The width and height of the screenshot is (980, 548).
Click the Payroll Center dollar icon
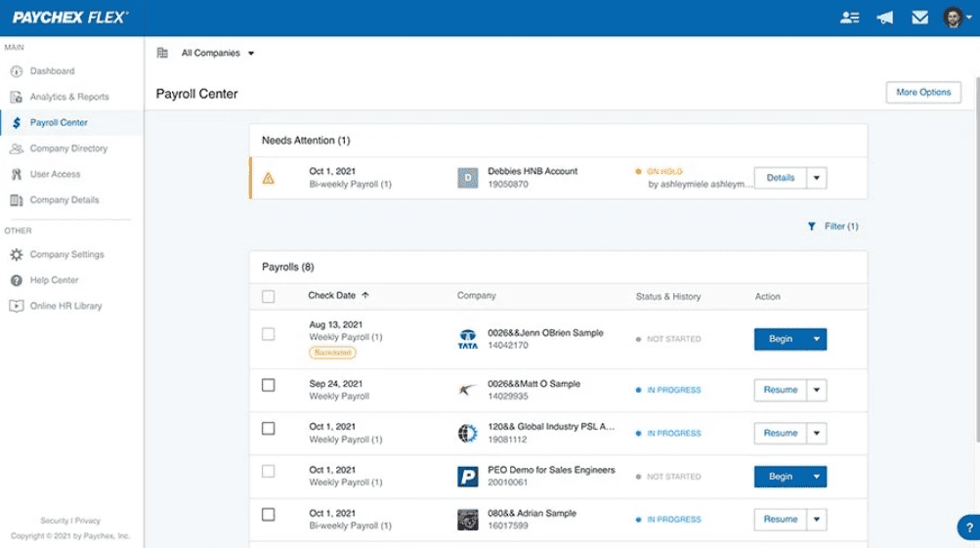[x=17, y=122]
